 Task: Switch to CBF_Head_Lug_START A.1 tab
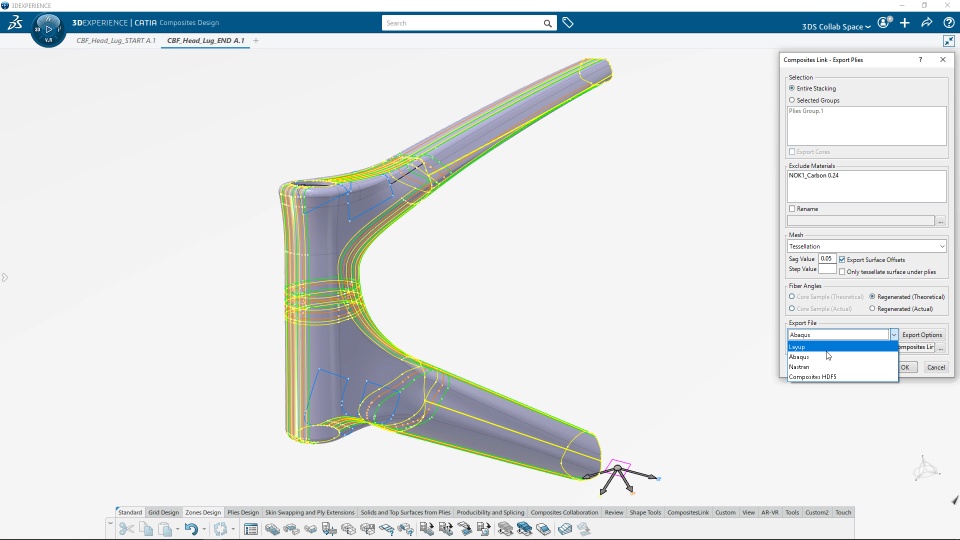(x=116, y=40)
